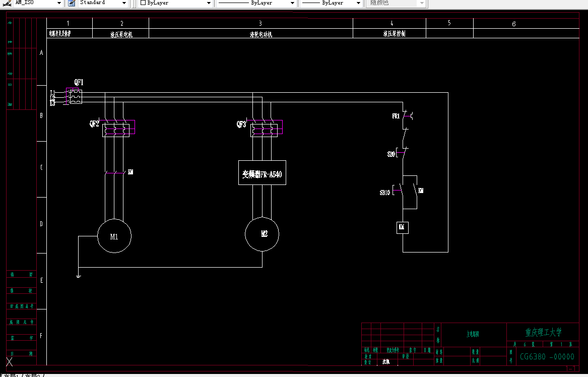This screenshot has height=377, width=588.
Task: Click the SB10 push button label
Action: coord(385,193)
